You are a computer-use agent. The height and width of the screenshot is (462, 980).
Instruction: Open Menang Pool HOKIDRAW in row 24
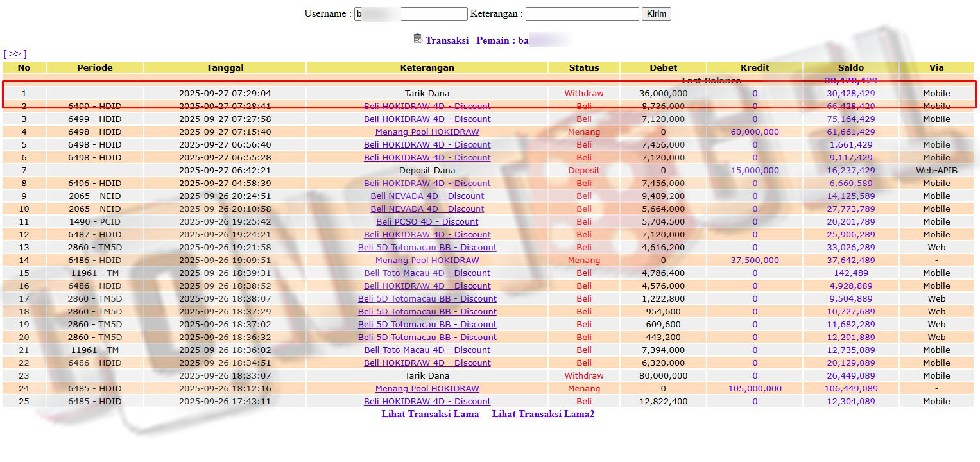point(427,388)
